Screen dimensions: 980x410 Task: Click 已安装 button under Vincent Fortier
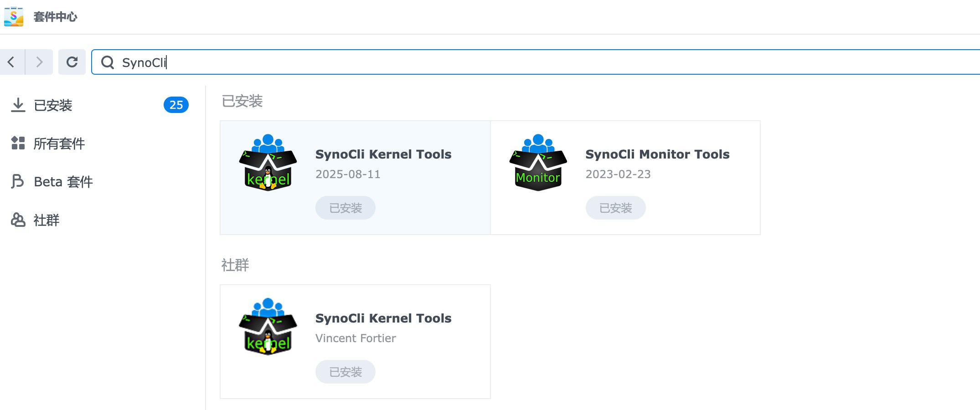(346, 372)
